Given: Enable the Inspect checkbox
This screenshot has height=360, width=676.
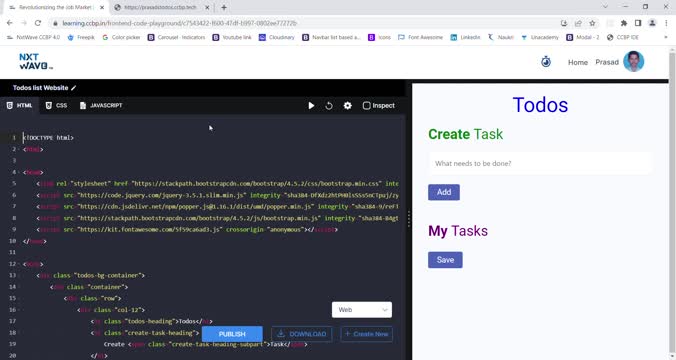Looking at the screenshot, I should 366,106.
